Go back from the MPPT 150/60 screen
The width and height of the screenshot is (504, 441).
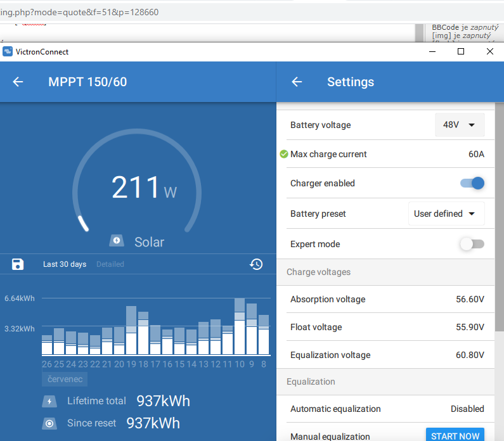(18, 82)
